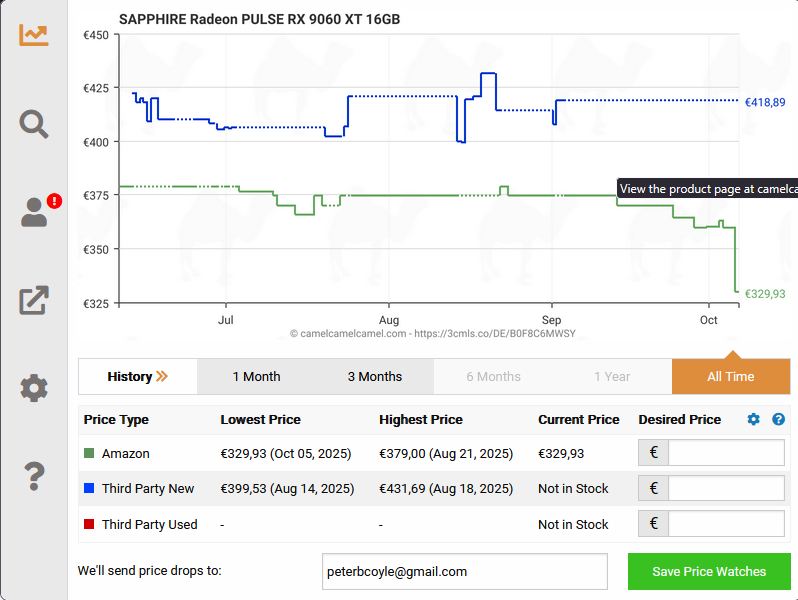
Task: Click the price drop email address field
Action: 465,572
